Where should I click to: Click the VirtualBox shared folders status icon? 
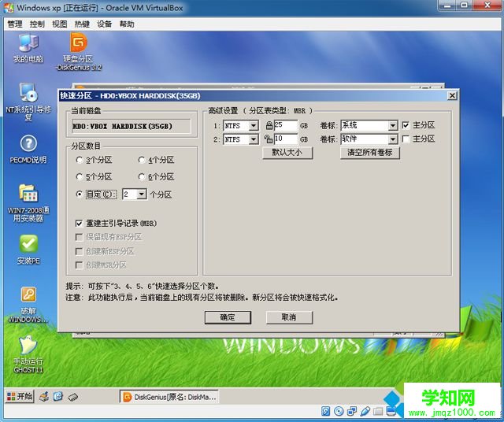[378, 411]
